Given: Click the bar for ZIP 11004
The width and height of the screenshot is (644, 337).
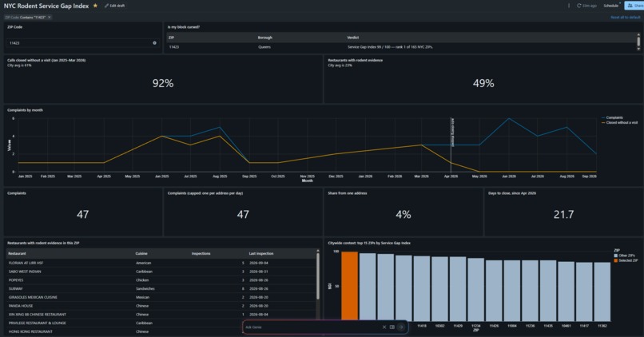Looking at the screenshot, I should coord(512,290).
